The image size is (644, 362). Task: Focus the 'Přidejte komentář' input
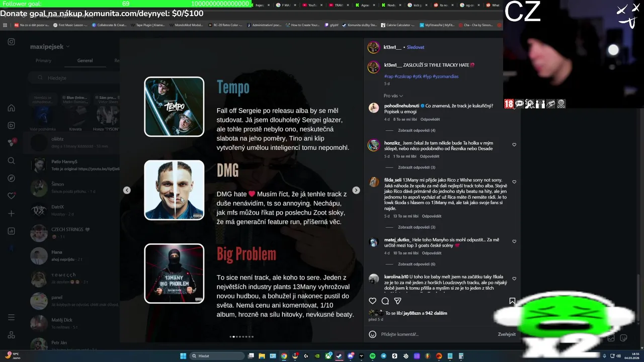[437, 334]
